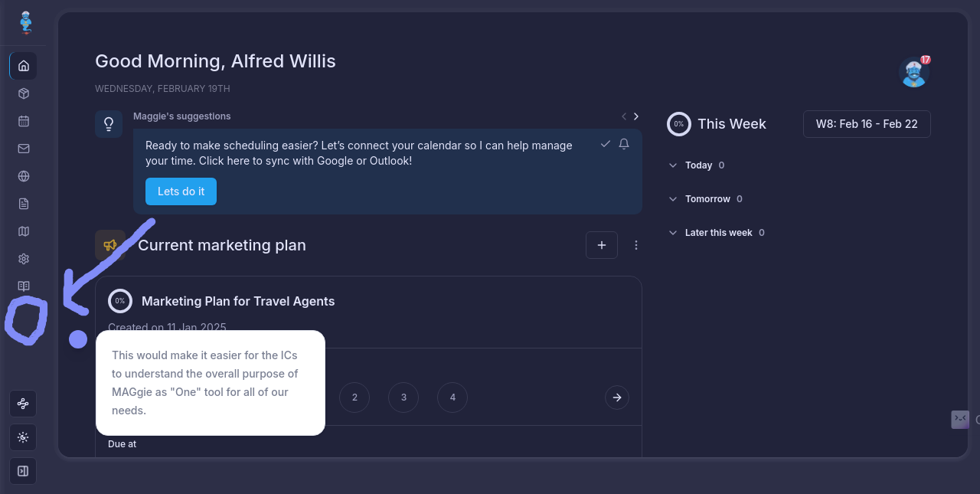980x494 pixels.
Task: Click the globe icon in sidebar
Action: click(23, 176)
